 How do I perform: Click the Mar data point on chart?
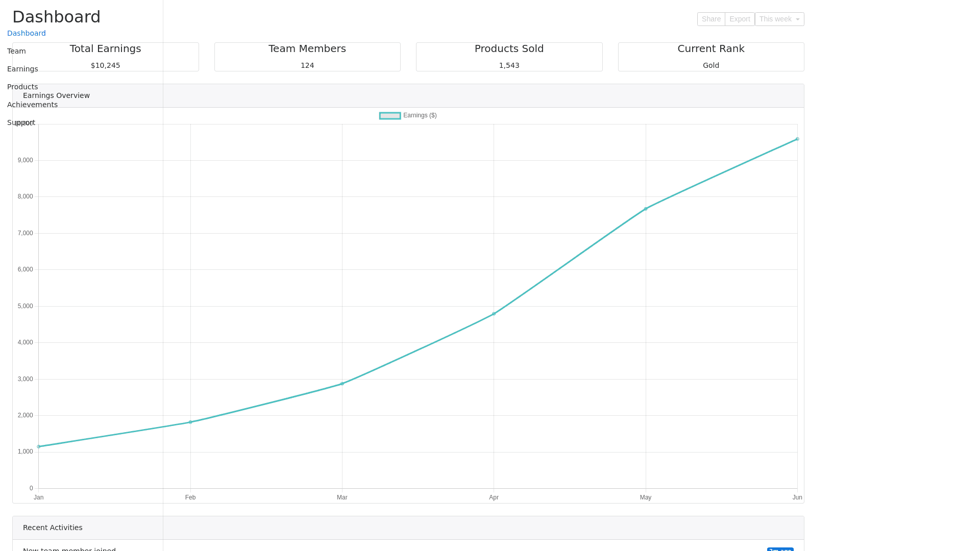342,384
